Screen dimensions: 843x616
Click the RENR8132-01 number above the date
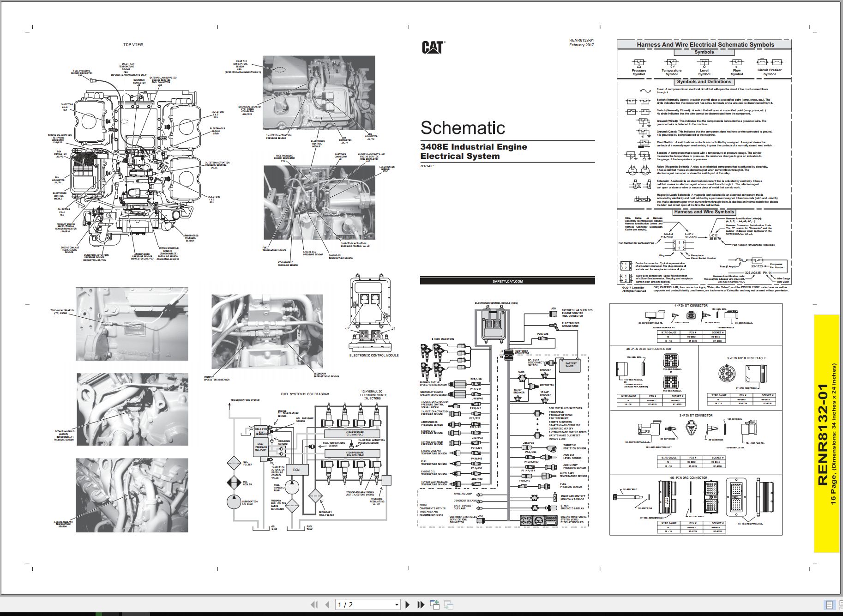581,40
